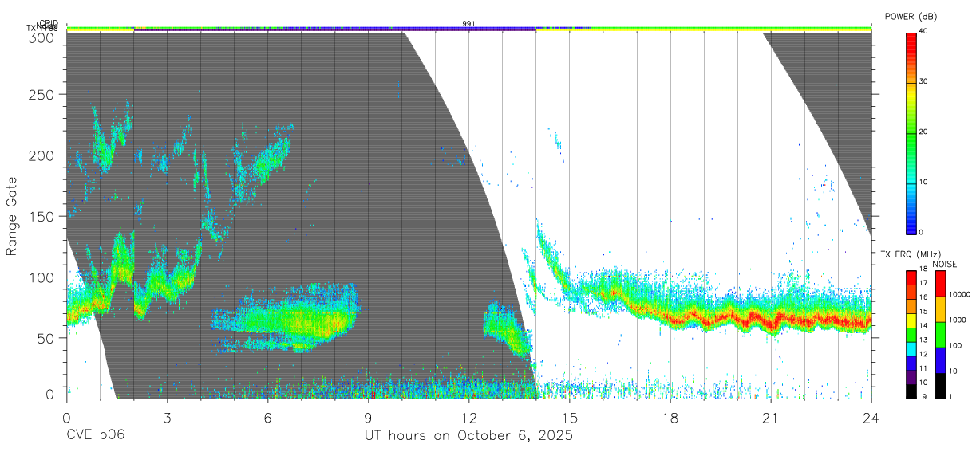Select the 24 tick on the UT hours axis

click(871, 417)
